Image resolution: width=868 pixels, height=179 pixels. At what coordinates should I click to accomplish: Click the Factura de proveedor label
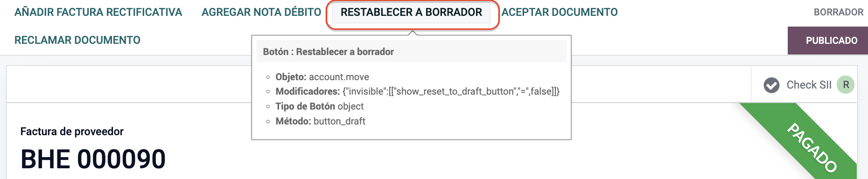[72, 131]
